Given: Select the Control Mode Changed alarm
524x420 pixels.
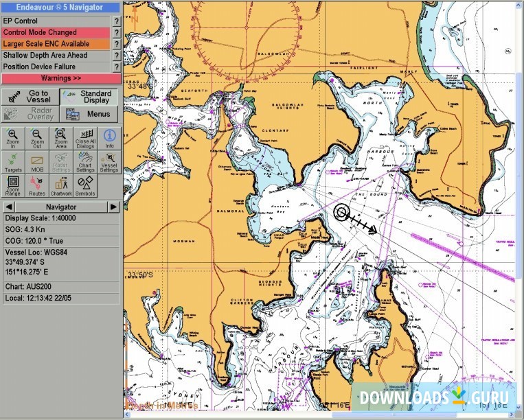Looking at the screenshot, I should pyautogui.click(x=56, y=32).
